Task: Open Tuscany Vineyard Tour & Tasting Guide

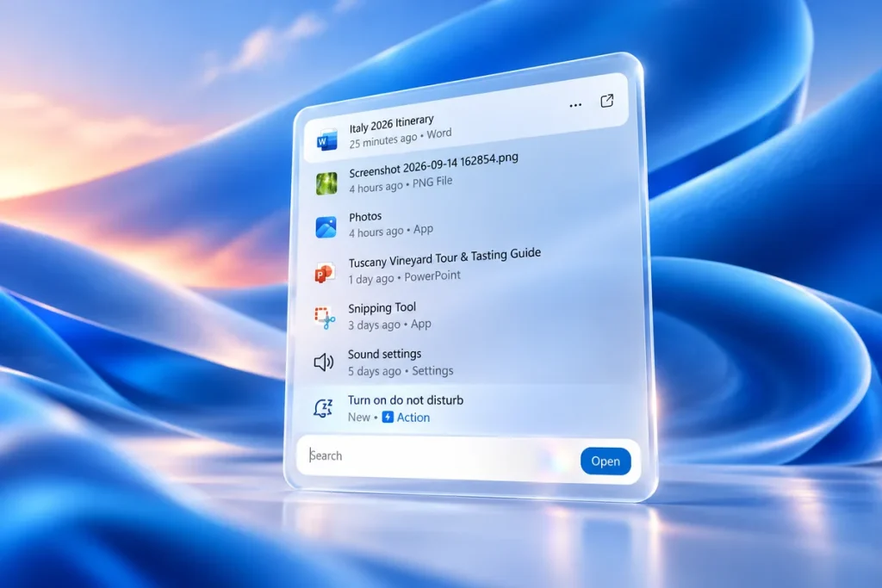Action: (x=444, y=258)
